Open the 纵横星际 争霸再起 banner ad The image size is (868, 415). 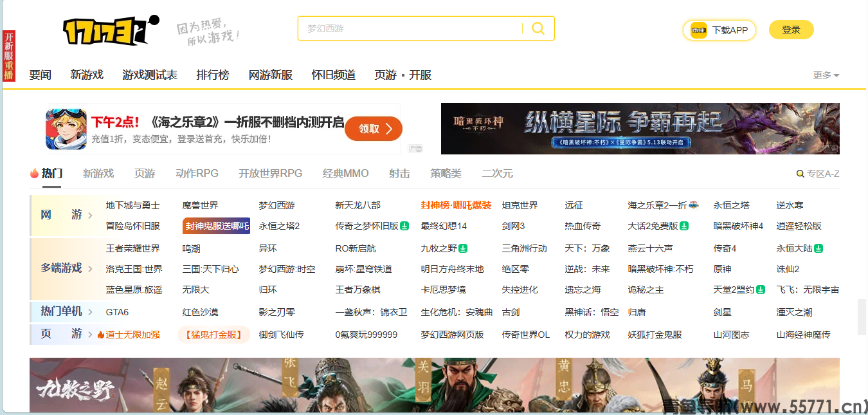point(640,129)
